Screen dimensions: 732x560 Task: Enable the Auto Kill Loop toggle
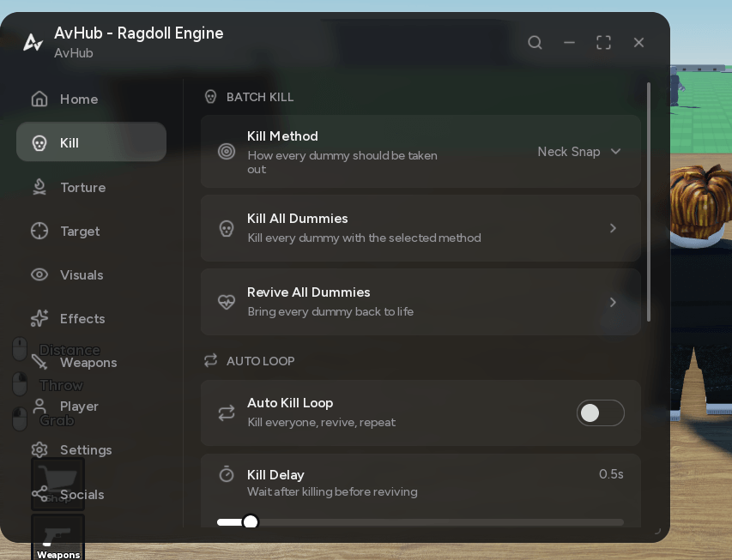point(601,413)
